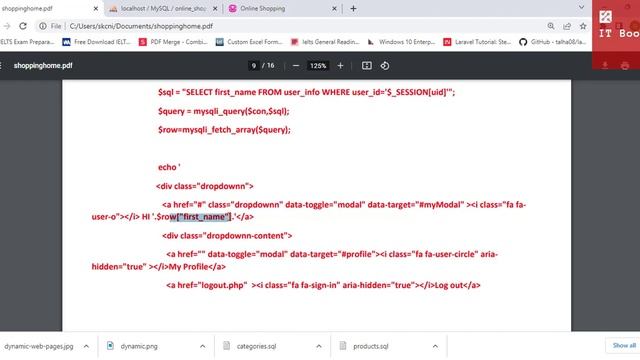
Task: Rotate the PDF counterclockwise
Action: tap(384, 65)
